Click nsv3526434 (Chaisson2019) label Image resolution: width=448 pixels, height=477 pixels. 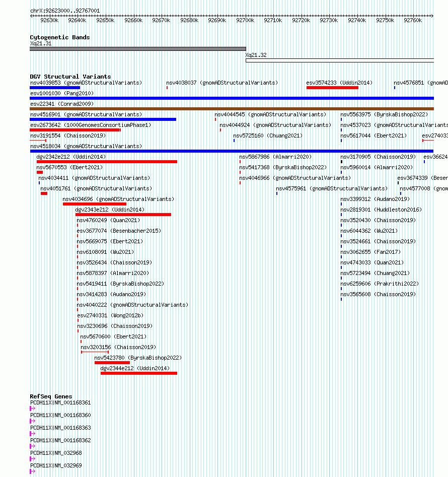(x=114, y=262)
